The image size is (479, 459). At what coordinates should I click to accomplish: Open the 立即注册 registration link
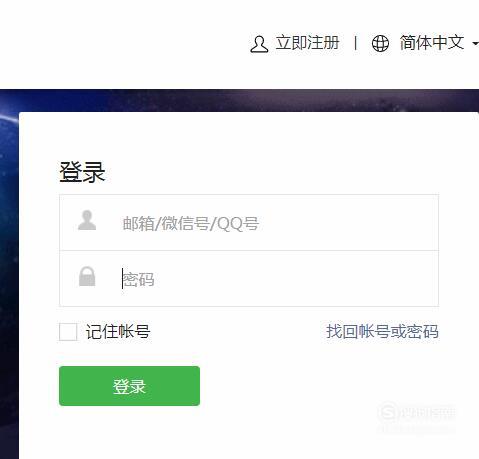click(x=307, y=43)
